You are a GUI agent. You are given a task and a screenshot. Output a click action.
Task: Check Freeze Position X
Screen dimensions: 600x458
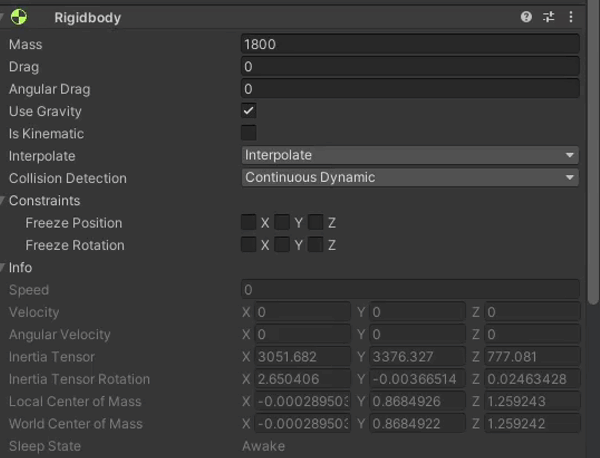(x=249, y=222)
